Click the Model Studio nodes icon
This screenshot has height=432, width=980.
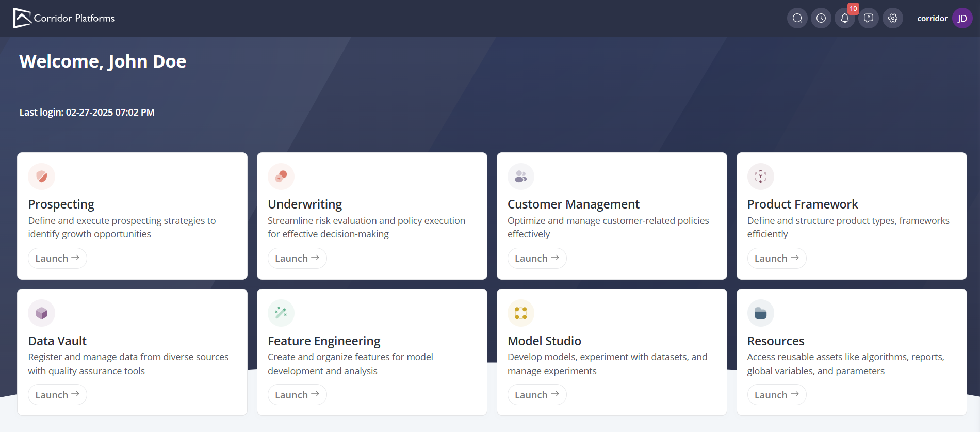pos(521,313)
